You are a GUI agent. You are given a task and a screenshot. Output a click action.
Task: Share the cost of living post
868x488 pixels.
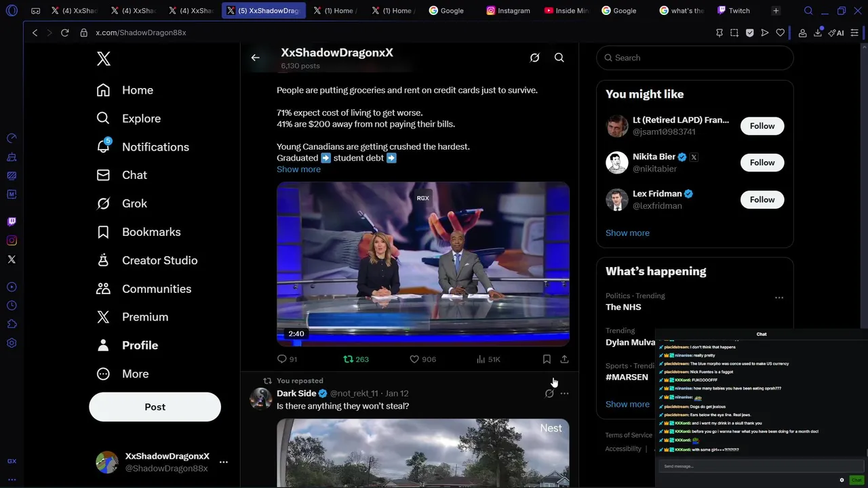tap(564, 359)
